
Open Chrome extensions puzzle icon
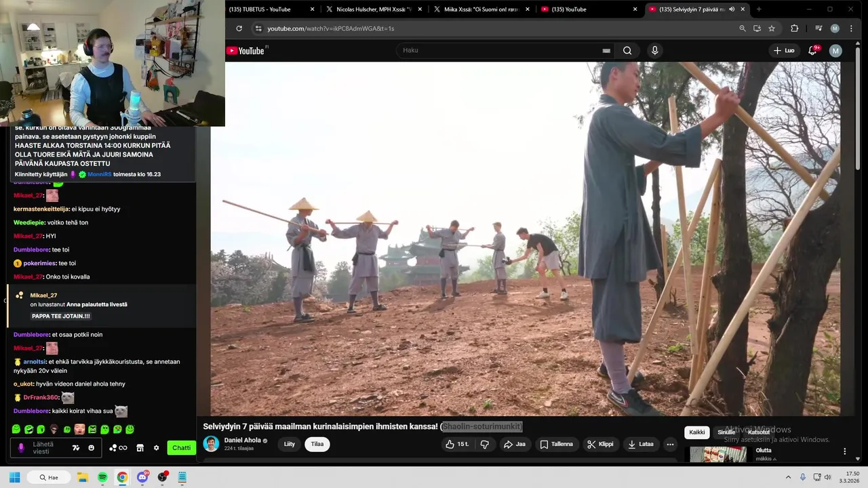794,28
